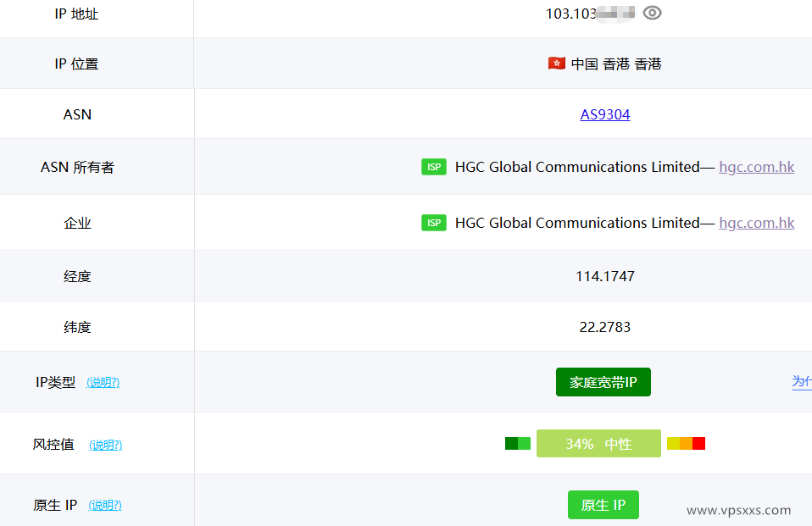Select the 家庭宽带IP green badge

click(x=603, y=381)
